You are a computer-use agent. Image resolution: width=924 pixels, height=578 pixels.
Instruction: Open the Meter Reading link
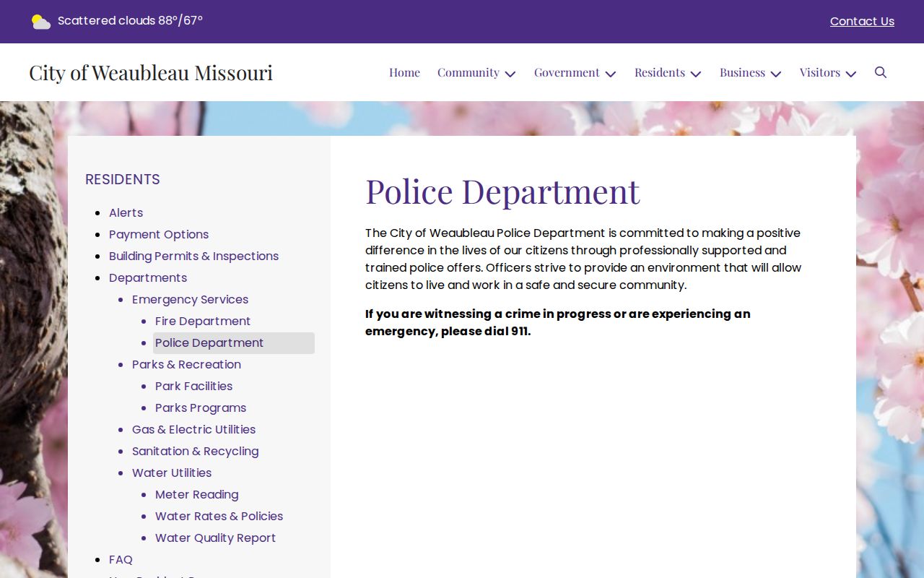[196, 494]
